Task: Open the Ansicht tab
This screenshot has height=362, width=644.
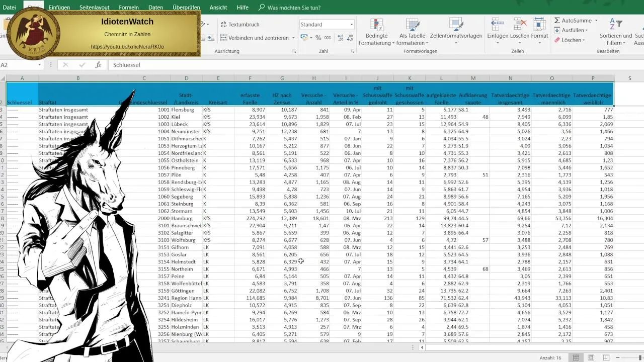Action: (218, 8)
